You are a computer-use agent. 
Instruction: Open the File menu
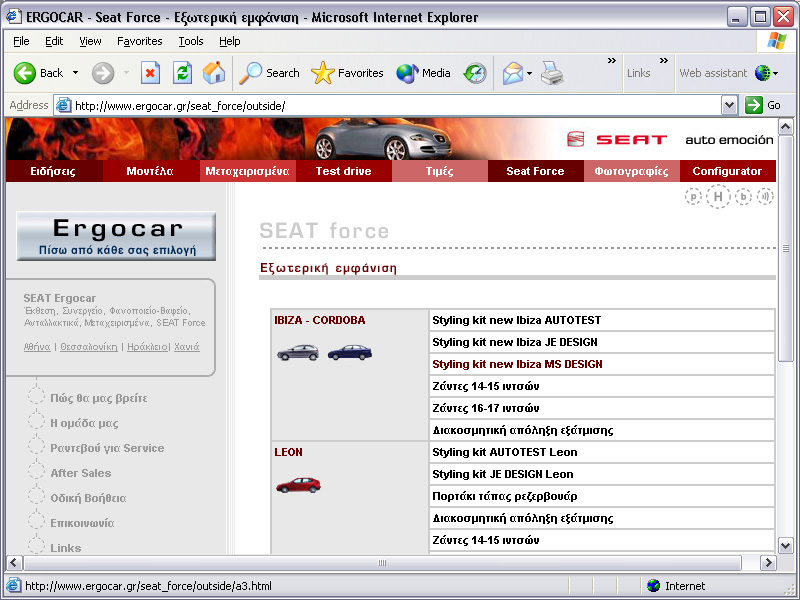[x=21, y=41]
